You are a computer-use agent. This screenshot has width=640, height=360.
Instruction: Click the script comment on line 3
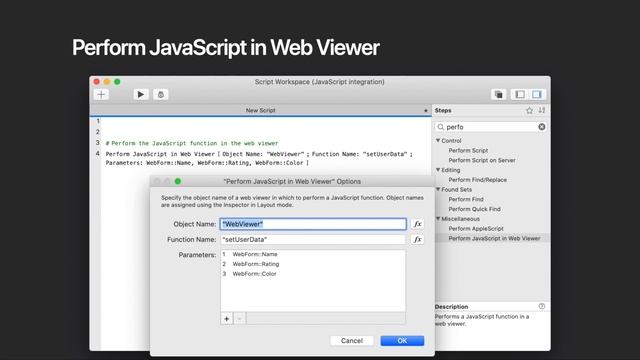[x=192, y=143]
